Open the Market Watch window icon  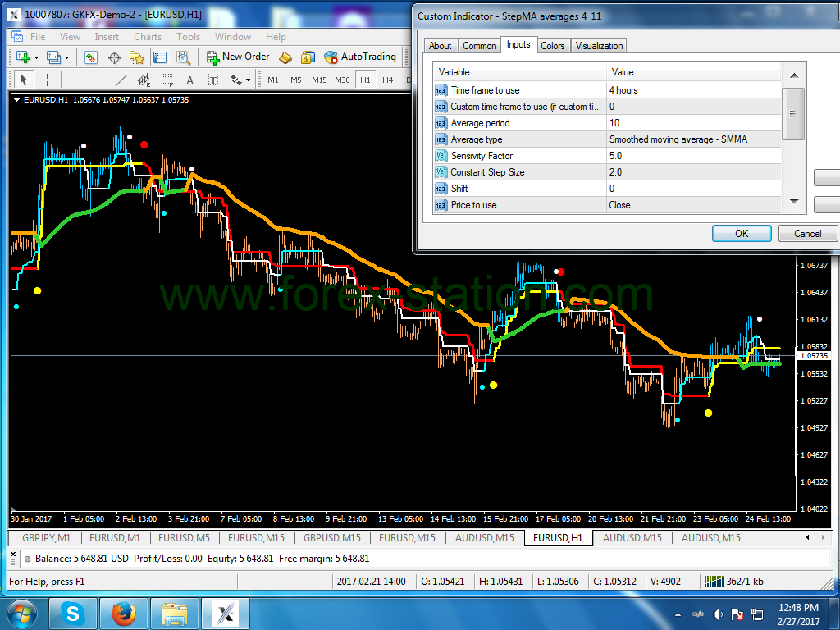91,57
